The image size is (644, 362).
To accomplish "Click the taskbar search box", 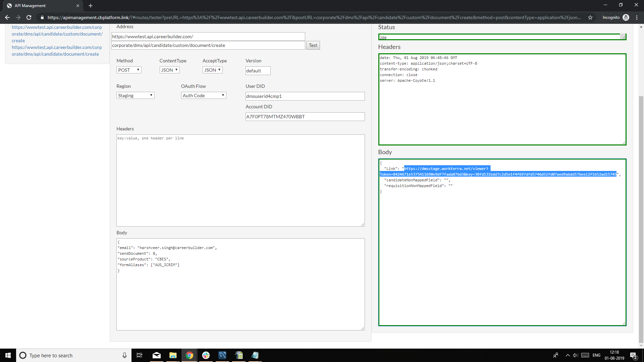I will pyautogui.click(x=74, y=355).
